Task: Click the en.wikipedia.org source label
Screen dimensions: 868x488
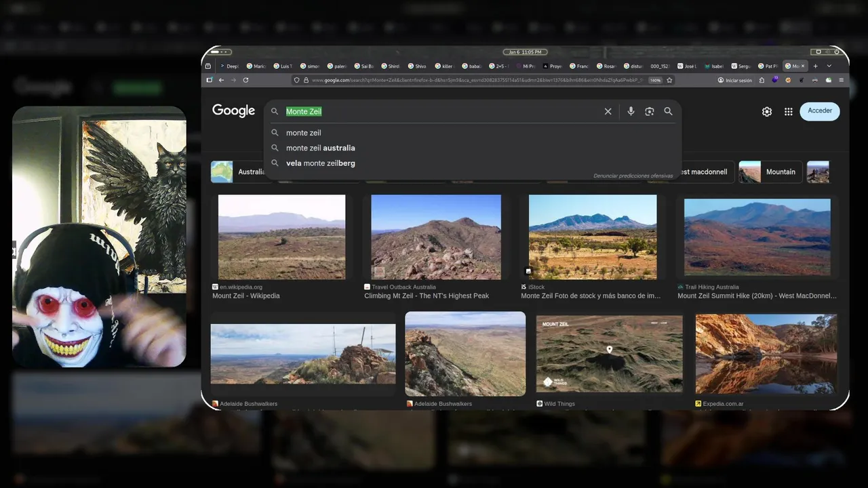Action: click(x=241, y=287)
